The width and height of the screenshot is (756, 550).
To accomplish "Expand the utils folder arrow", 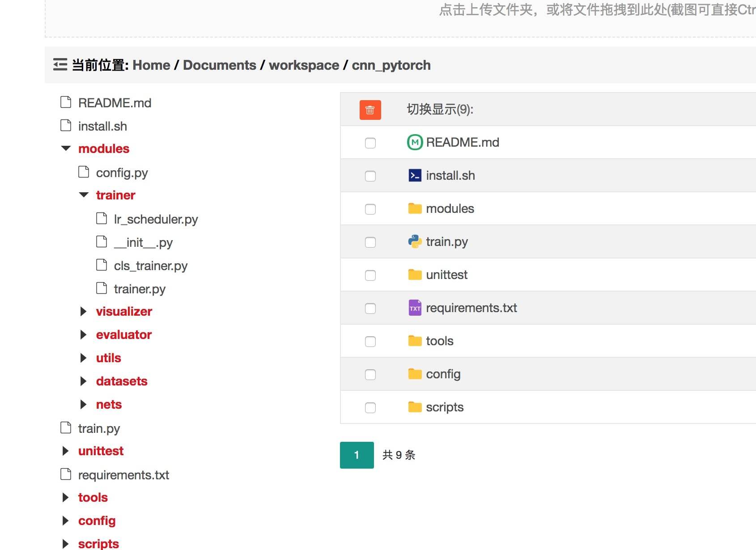I will click(83, 358).
